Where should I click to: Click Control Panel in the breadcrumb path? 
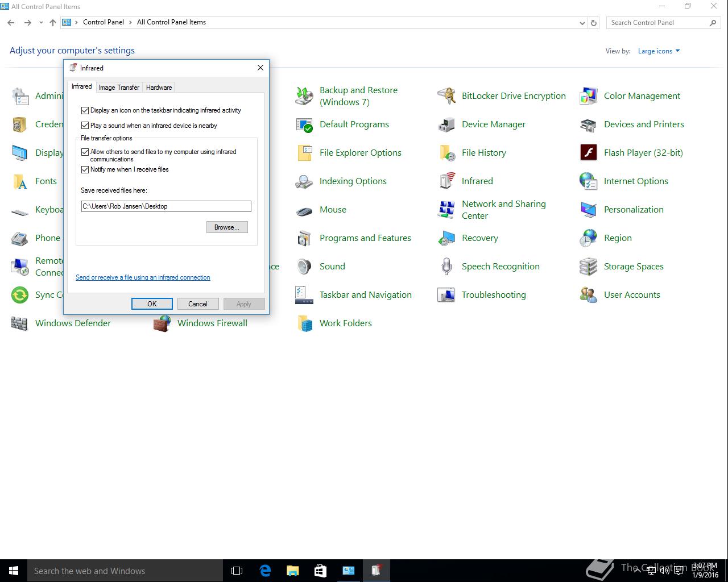click(103, 22)
